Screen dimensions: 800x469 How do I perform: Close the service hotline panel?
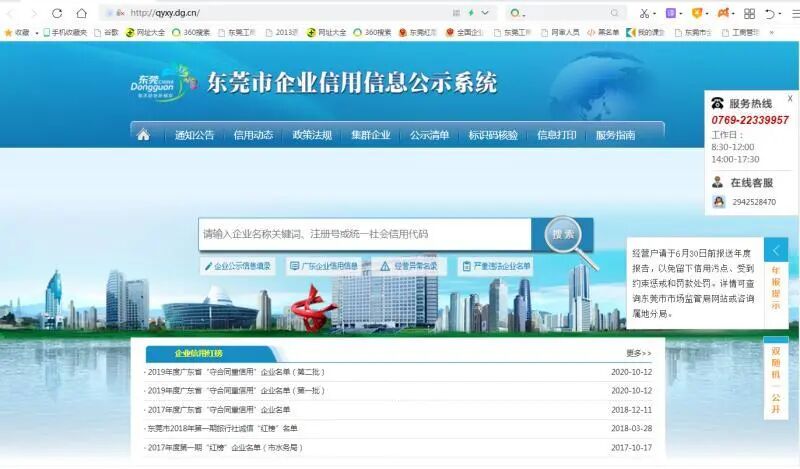point(790,98)
